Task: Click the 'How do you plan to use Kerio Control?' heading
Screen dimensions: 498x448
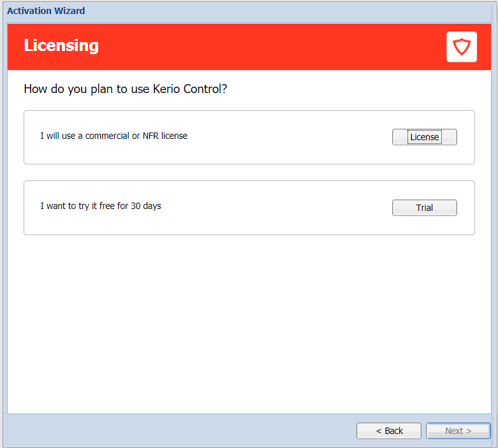Action: point(126,89)
